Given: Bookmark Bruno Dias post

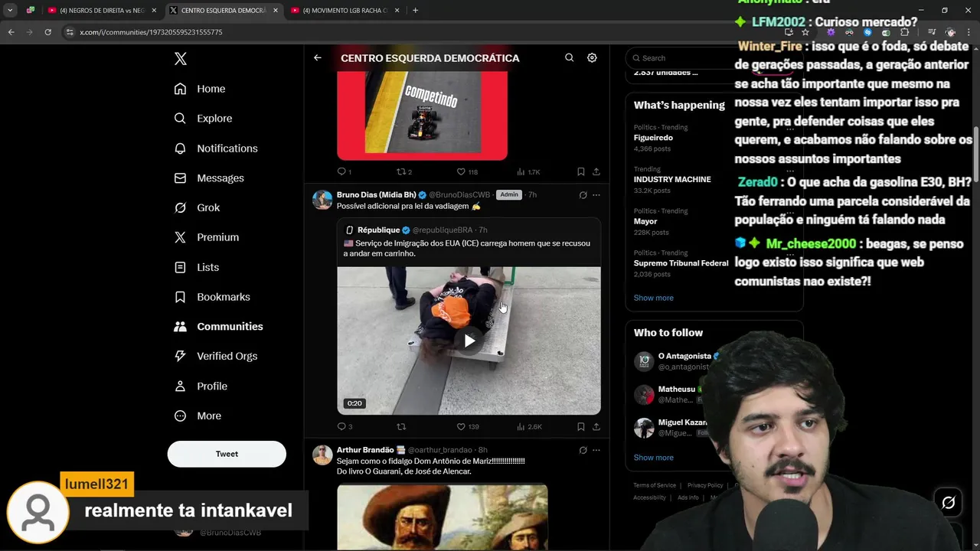Looking at the screenshot, I should click(580, 426).
